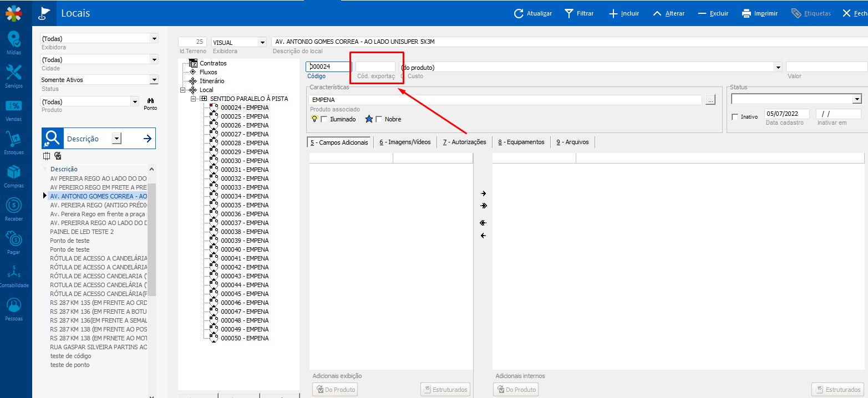Click the magnifier search icon beside Descrição
The width and height of the screenshot is (868, 398).
53,139
